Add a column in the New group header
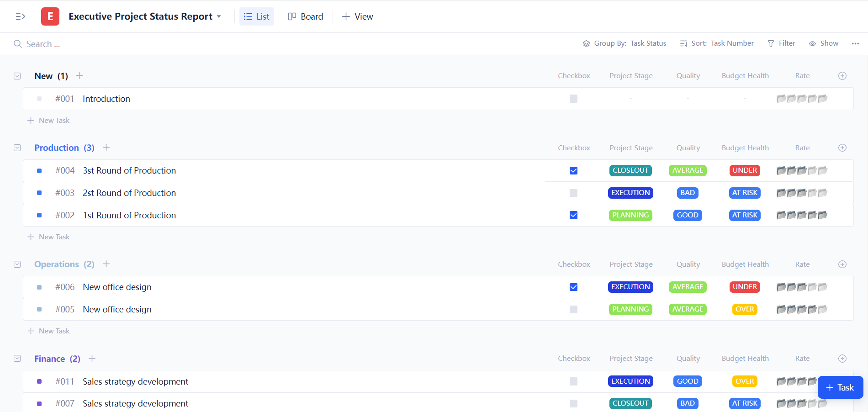868x412 pixels. (842, 76)
